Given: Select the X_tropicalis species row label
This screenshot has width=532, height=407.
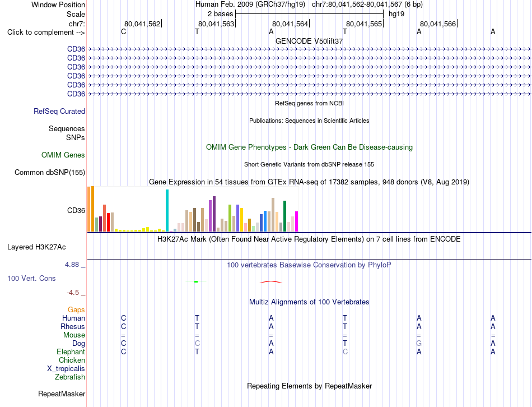Looking at the screenshot, I should tap(66, 369).
